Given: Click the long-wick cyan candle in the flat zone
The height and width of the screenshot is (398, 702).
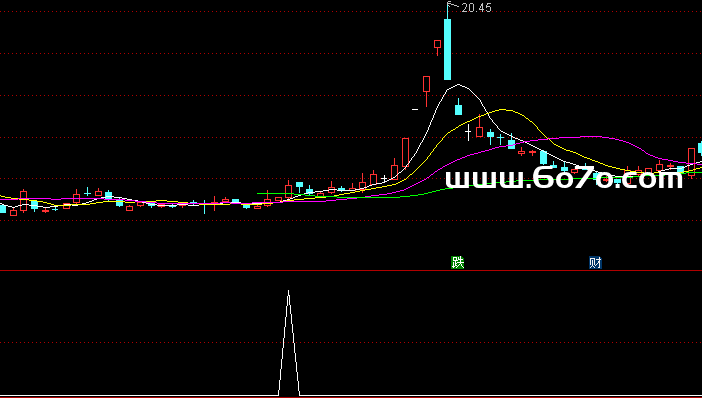Looking at the screenshot, I should (x=205, y=207).
